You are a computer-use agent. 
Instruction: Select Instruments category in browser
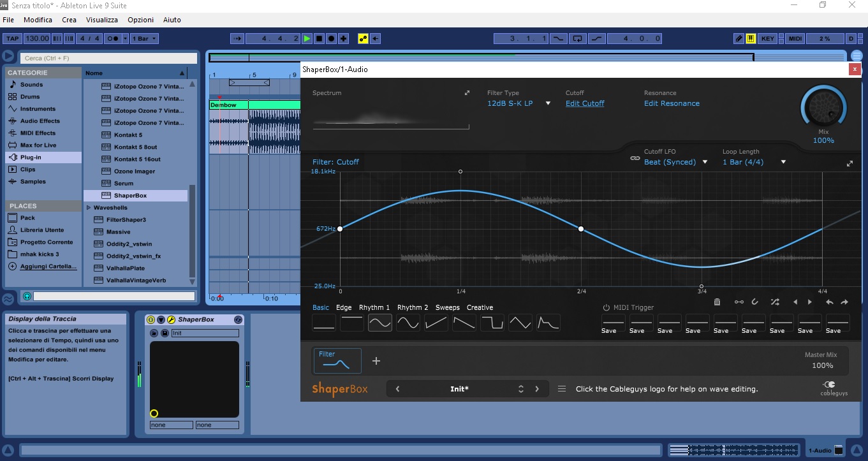[x=43, y=109]
